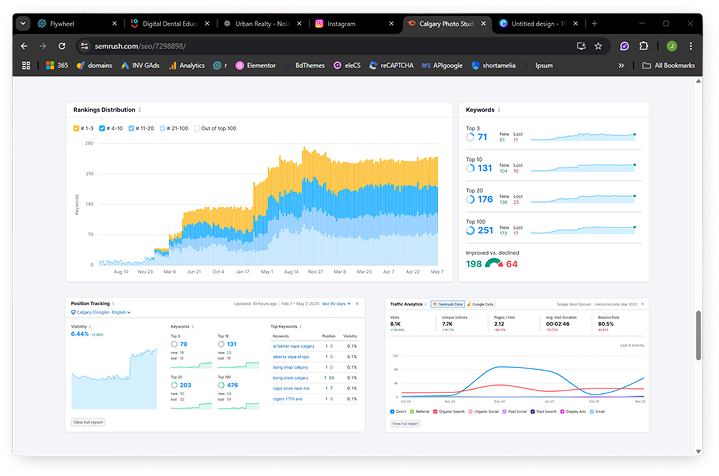
Task: Expand the hidden bookmarks chevron
Action: [621, 66]
